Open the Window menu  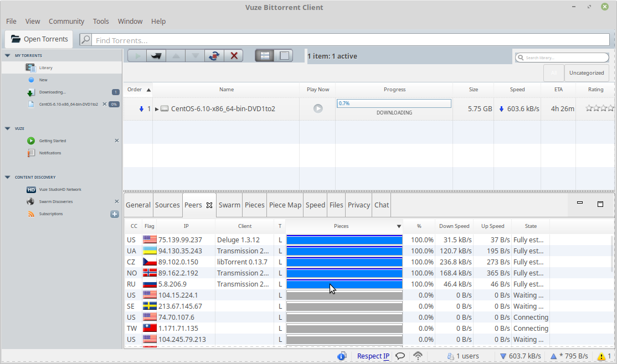tap(130, 21)
